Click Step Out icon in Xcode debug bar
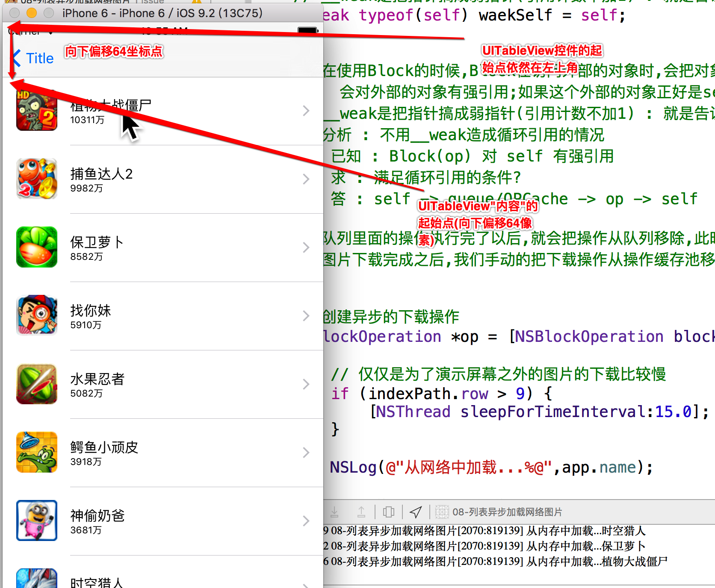The height and width of the screenshot is (588, 715). click(361, 512)
